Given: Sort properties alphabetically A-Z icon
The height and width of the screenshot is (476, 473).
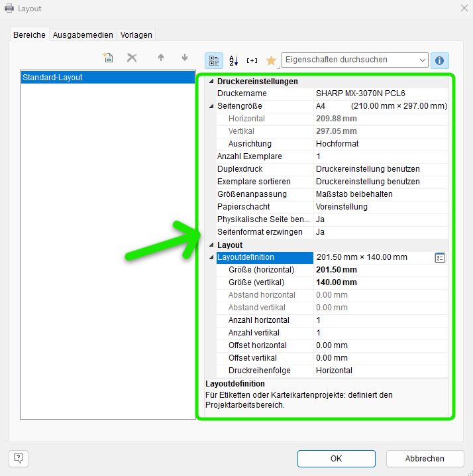Looking at the screenshot, I should 233,60.
